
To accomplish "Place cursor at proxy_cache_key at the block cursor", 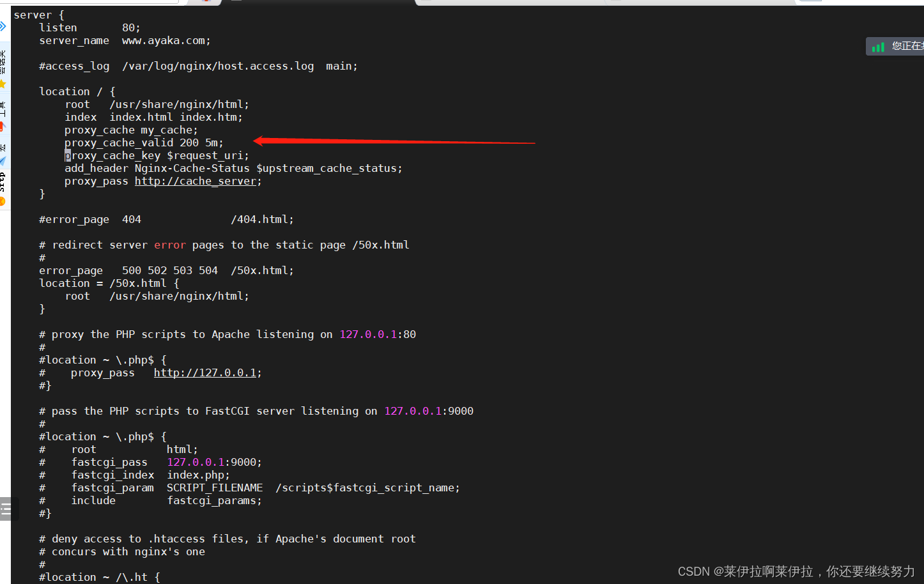I will click(x=68, y=155).
